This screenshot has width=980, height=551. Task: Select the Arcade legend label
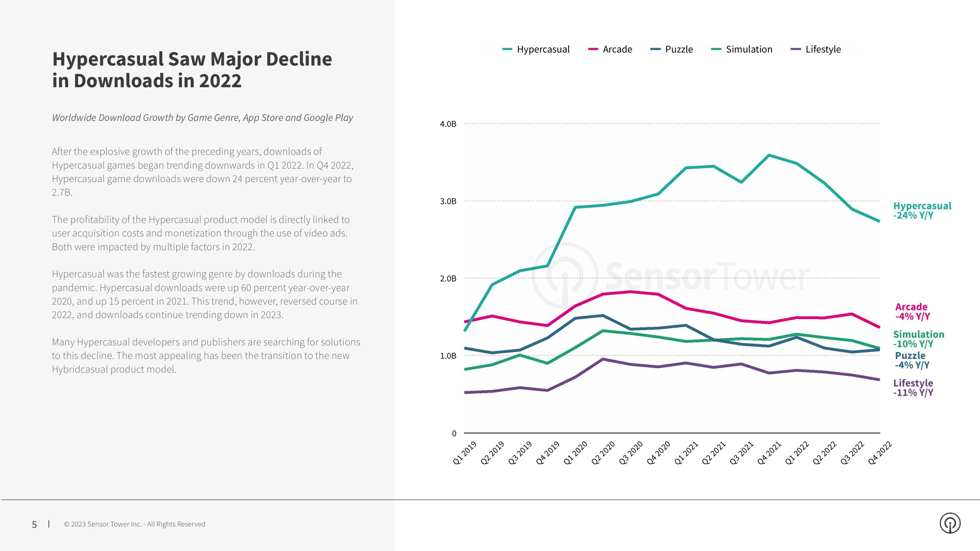click(617, 49)
